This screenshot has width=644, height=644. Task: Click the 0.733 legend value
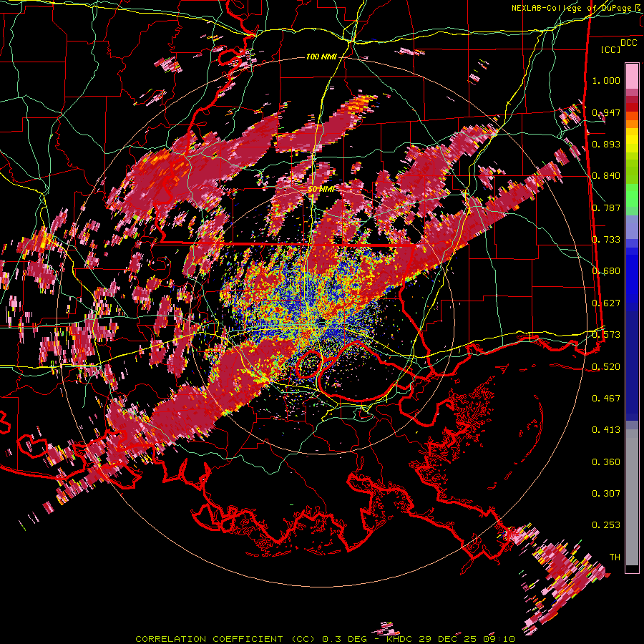pos(606,240)
